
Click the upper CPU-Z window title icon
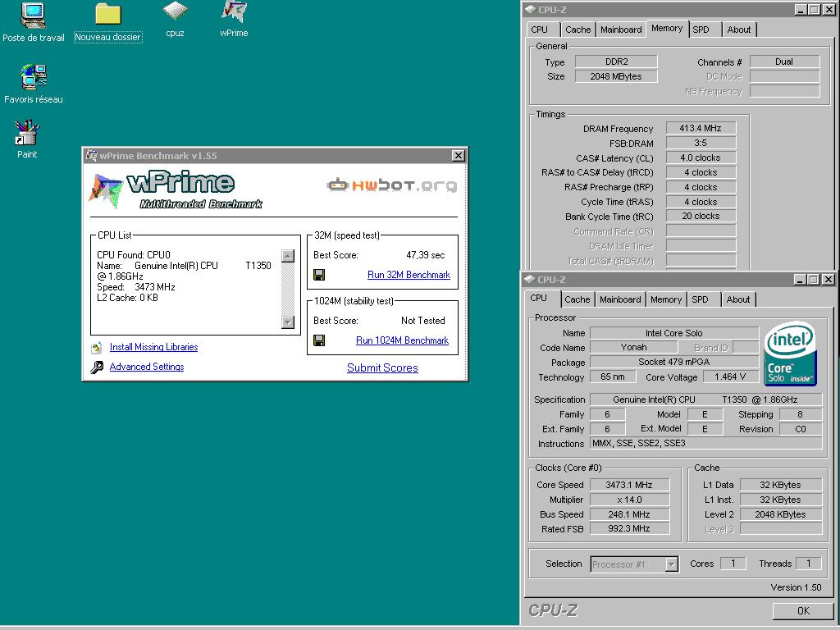click(530, 10)
